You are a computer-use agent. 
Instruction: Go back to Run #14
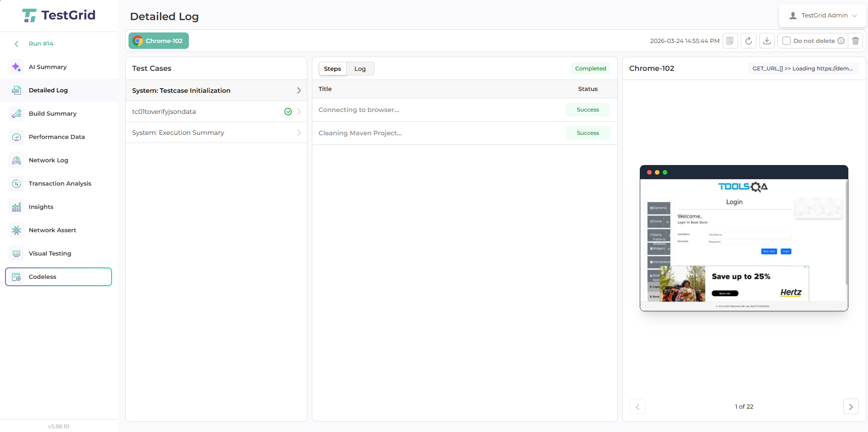[x=41, y=44]
